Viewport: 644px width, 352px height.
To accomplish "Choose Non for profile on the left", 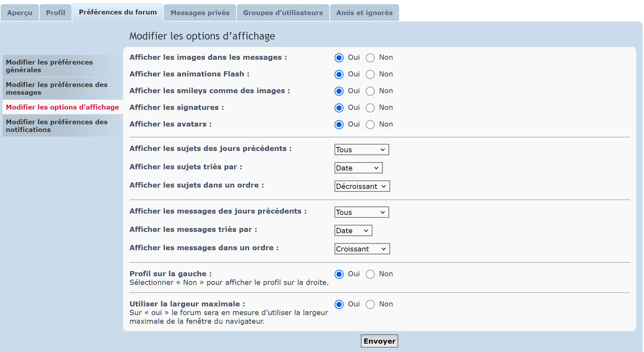I will click(370, 274).
